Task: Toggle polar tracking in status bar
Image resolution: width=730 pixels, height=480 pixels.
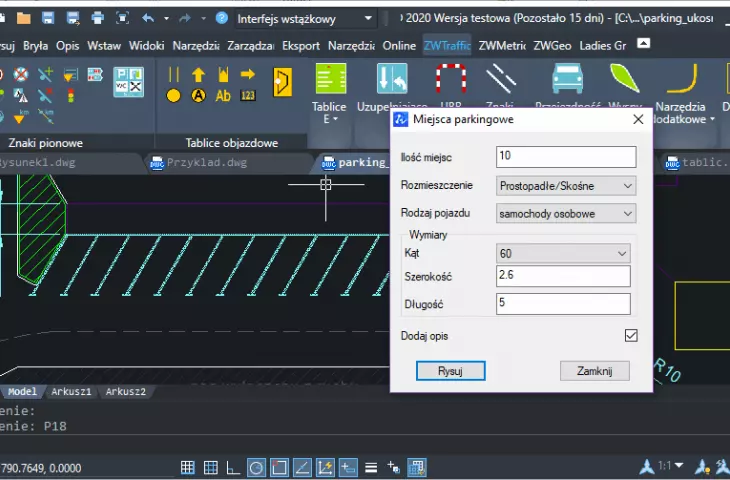Action: tap(256, 467)
